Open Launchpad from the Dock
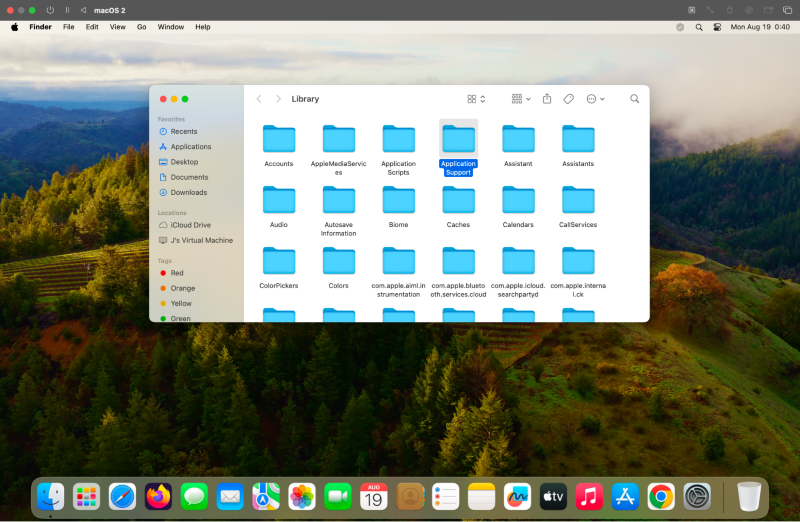Image resolution: width=800 pixels, height=522 pixels. coord(86,496)
